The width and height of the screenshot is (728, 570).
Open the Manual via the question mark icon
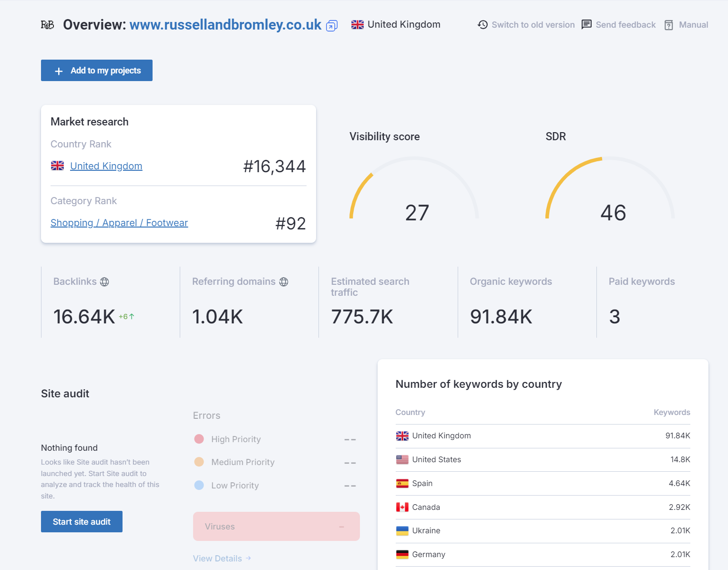point(668,24)
